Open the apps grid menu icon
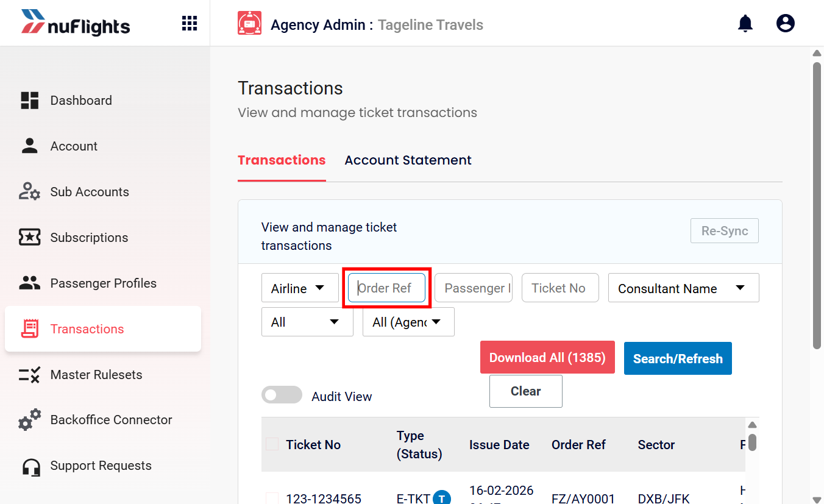The image size is (824, 504). (x=190, y=24)
